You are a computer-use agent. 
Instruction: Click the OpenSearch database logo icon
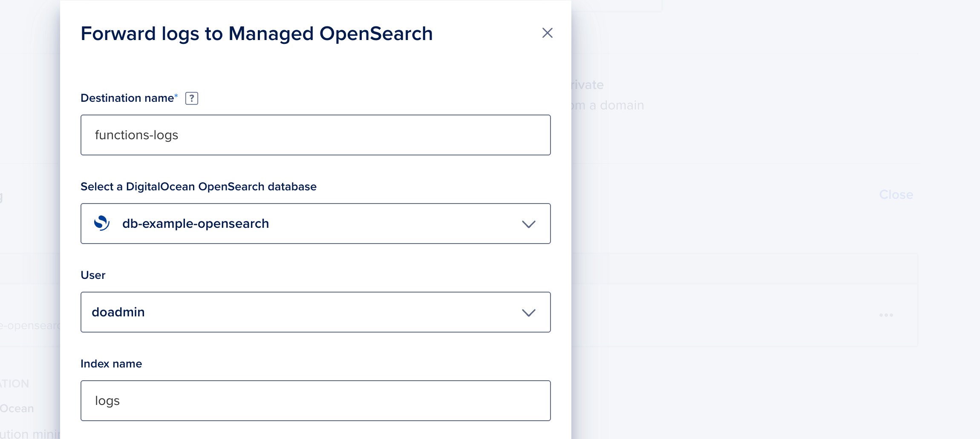101,223
